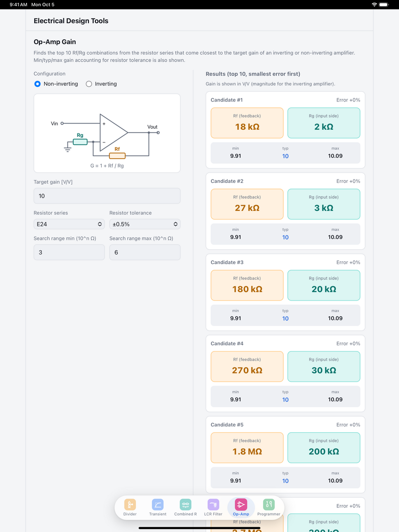Tap the Candidate #5 heading
The width and height of the screenshot is (399, 532).
(x=227, y=425)
